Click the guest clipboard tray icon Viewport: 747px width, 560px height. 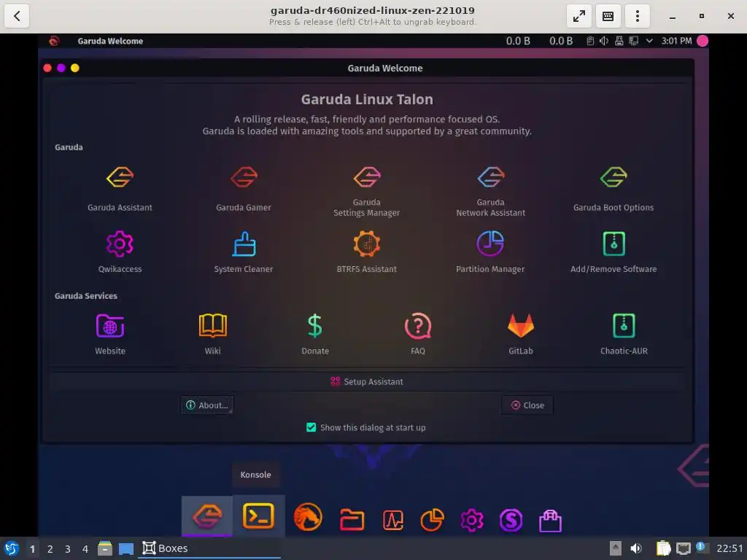tap(589, 41)
